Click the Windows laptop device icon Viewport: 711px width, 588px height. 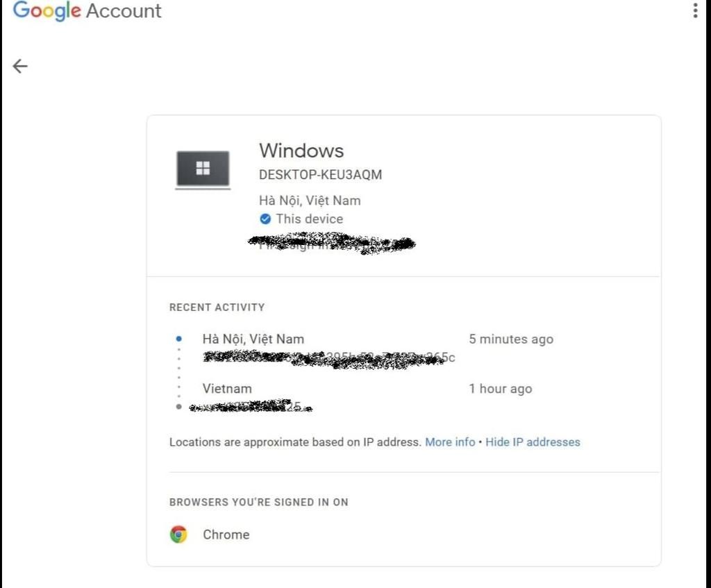point(203,169)
